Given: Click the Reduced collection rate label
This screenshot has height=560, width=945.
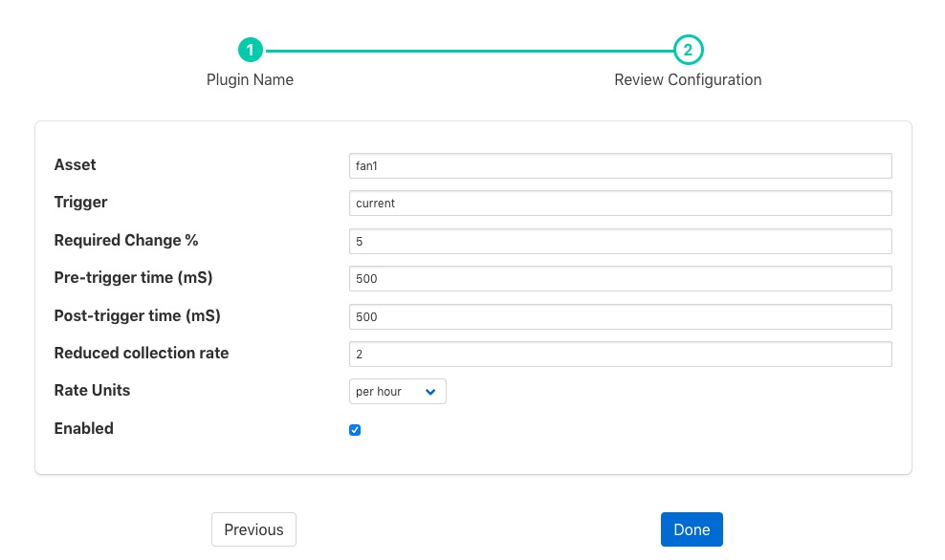Looking at the screenshot, I should tap(142, 354).
